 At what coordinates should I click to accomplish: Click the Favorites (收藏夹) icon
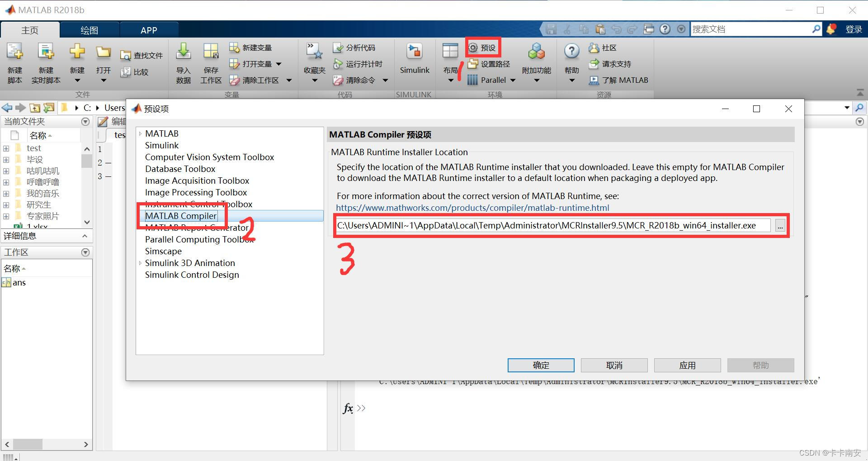(x=315, y=52)
